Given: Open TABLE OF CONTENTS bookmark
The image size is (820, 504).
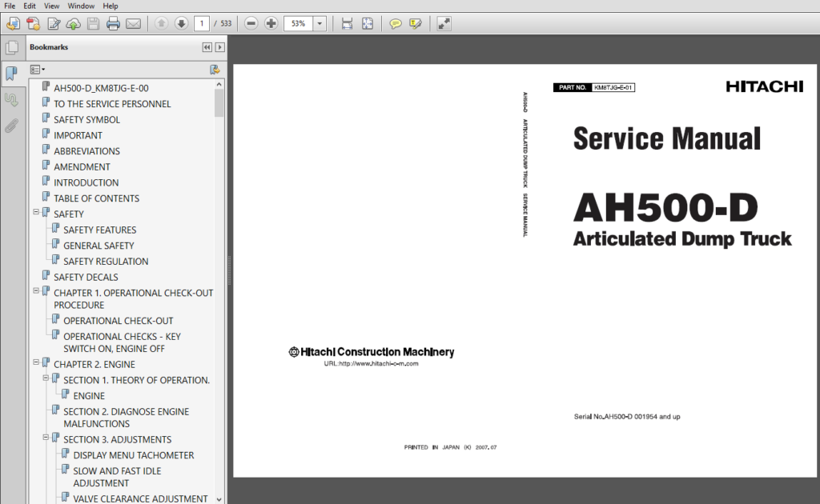Looking at the screenshot, I should tap(97, 198).
